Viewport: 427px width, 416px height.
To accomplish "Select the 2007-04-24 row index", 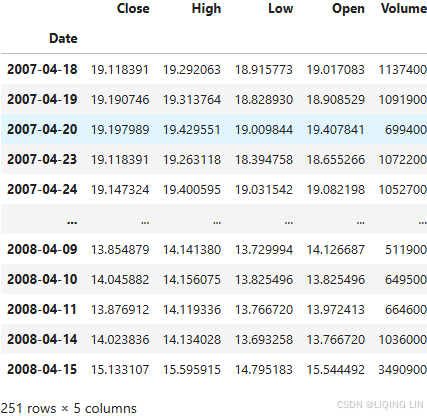I will click(x=42, y=189).
